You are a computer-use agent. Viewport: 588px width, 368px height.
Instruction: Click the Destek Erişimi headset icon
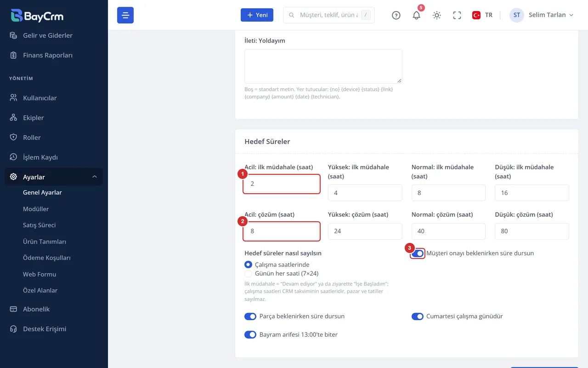tap(13, 329)
